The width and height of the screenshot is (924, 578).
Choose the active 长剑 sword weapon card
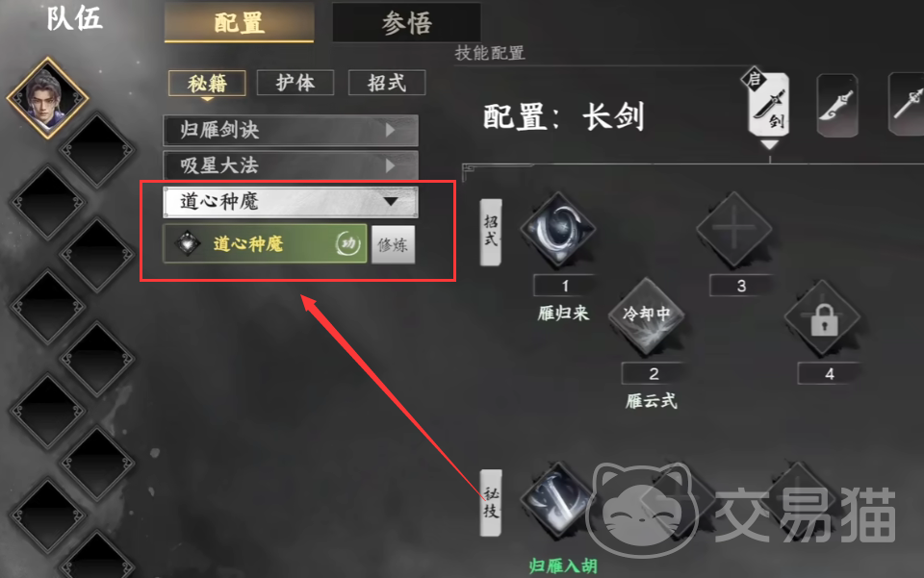click(x=769, y=105)
